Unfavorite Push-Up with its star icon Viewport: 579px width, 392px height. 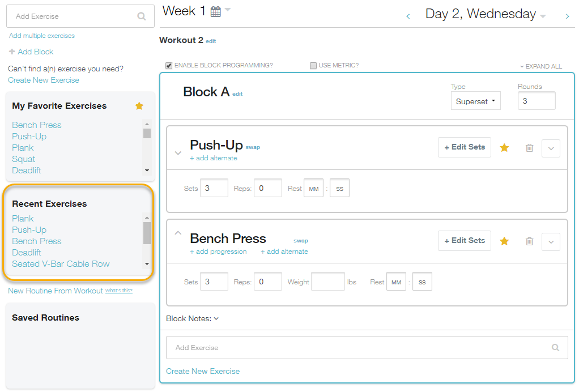pos(504,147)
